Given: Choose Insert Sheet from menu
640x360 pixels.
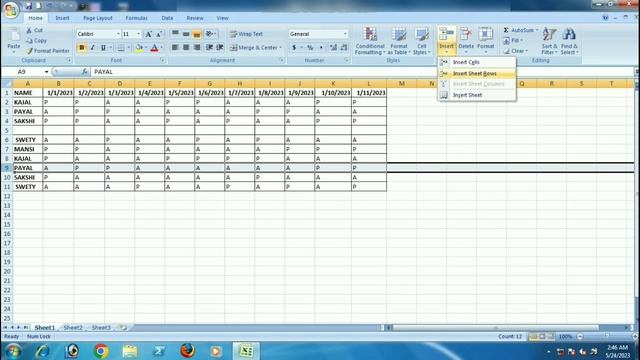Looking at the screenshot, I should (477, 95).
